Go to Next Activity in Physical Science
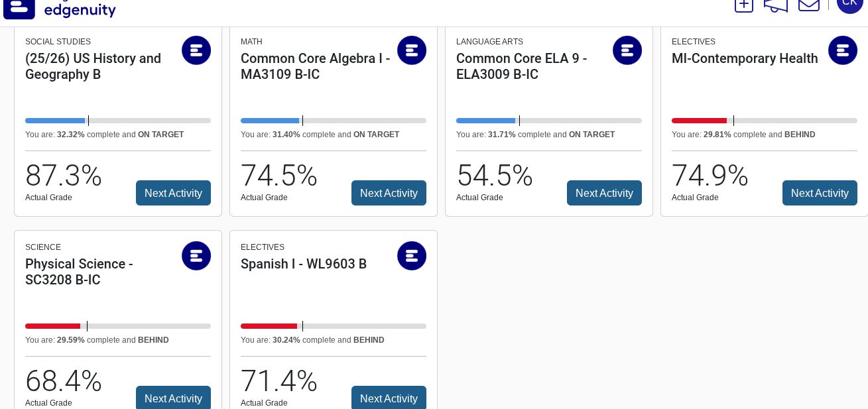This screenshot has height=409, width=868. (x=173, y=398)
